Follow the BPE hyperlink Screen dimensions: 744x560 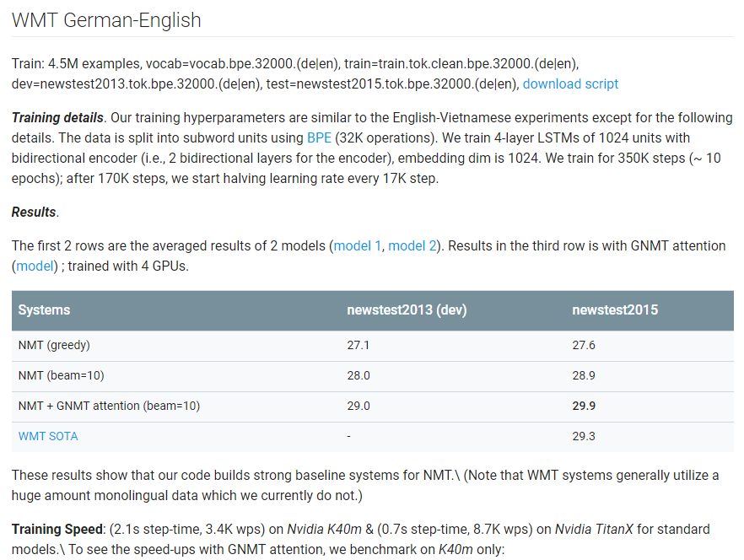pyautogui.click(x=319, y=137)
